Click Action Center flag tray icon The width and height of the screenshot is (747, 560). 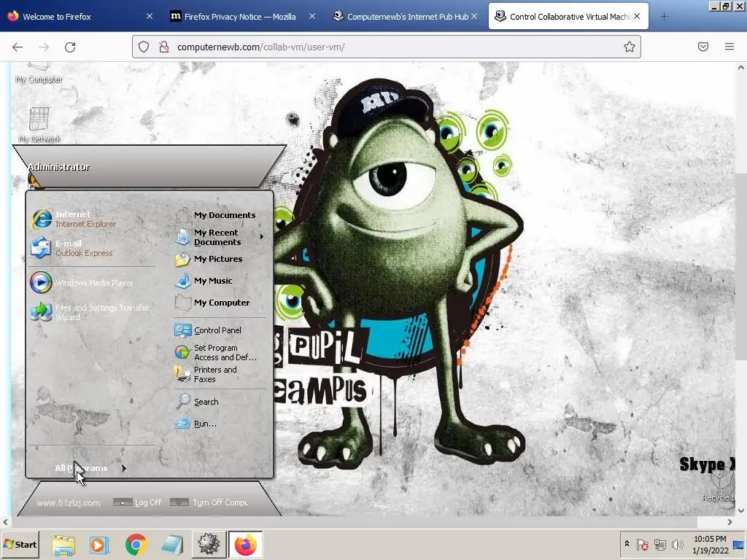642,544
